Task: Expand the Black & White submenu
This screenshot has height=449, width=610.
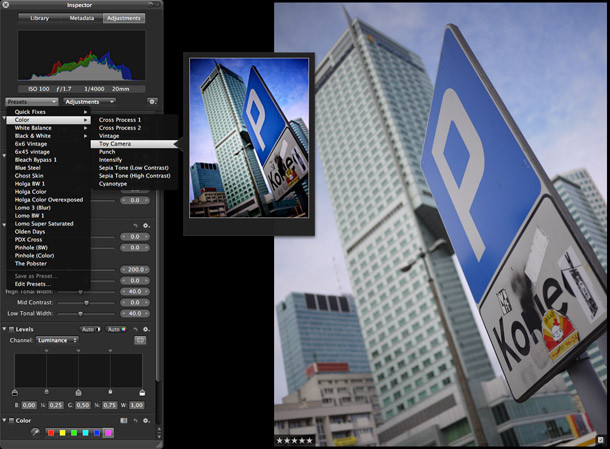Action: tap(49, 136)
